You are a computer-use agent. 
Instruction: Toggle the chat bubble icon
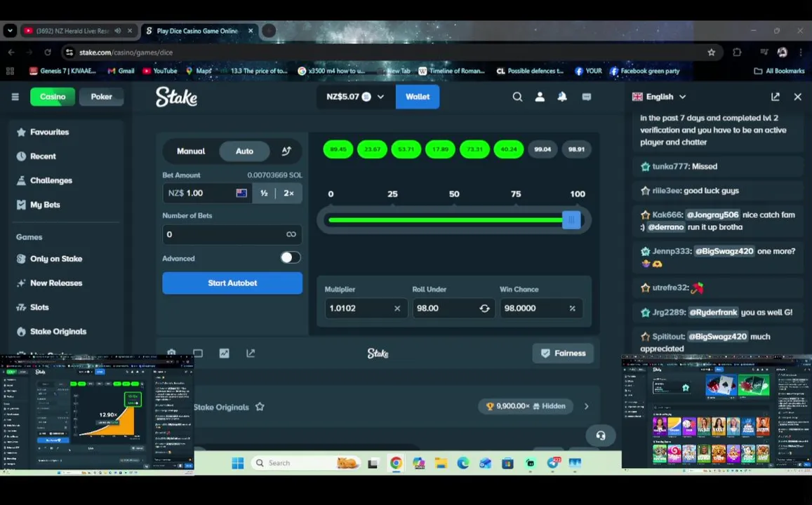pyautogui.click(x=586, y=97)
